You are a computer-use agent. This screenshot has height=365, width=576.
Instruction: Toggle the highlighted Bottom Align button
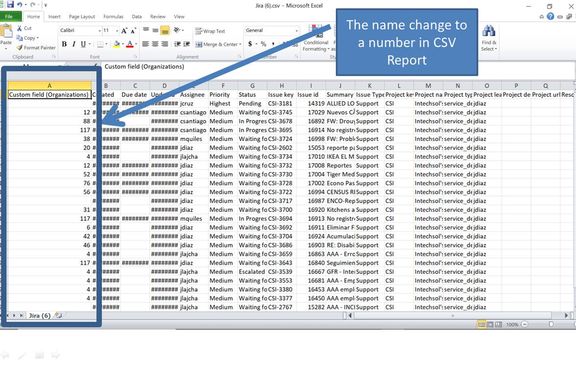[x=165, y=30]
